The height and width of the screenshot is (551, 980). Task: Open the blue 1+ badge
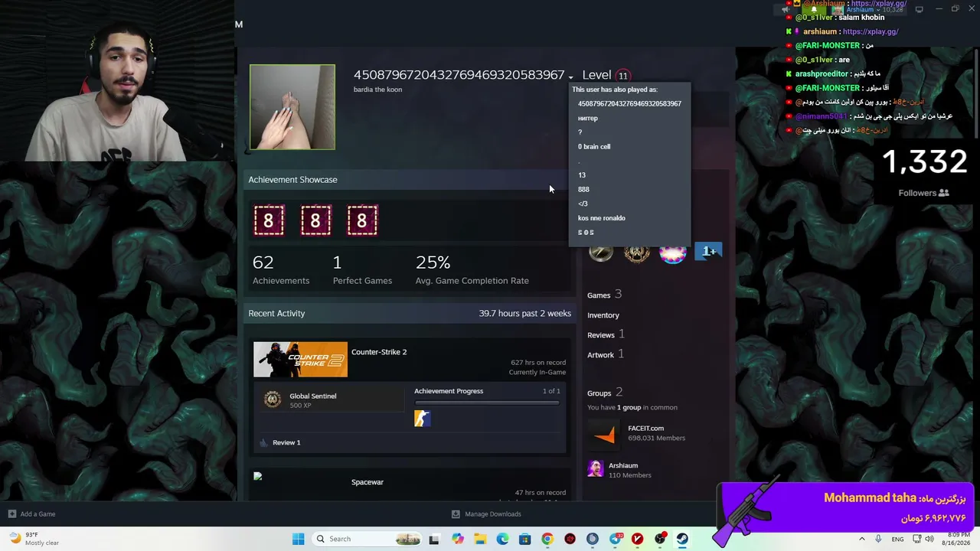click(708, 251)
